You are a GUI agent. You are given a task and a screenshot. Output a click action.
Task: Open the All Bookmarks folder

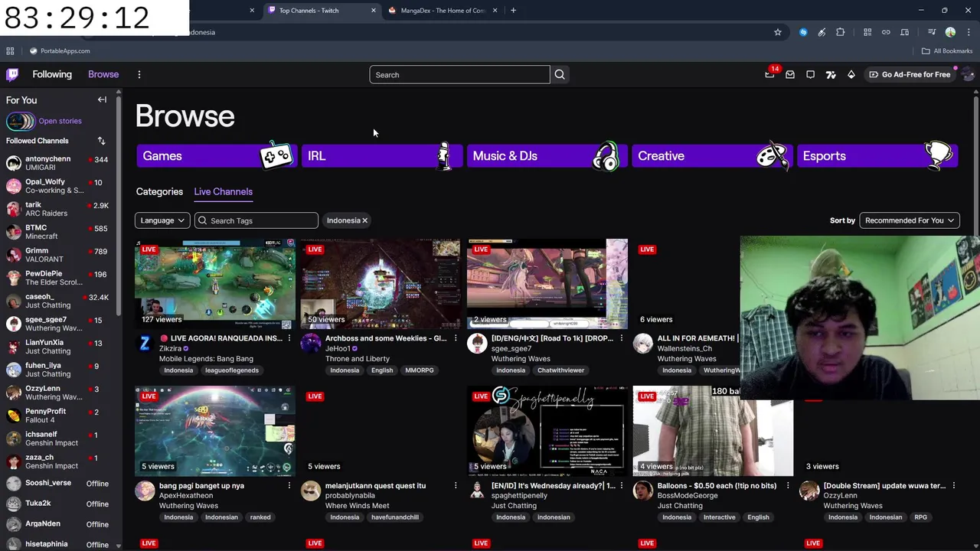tap(947, 51)
